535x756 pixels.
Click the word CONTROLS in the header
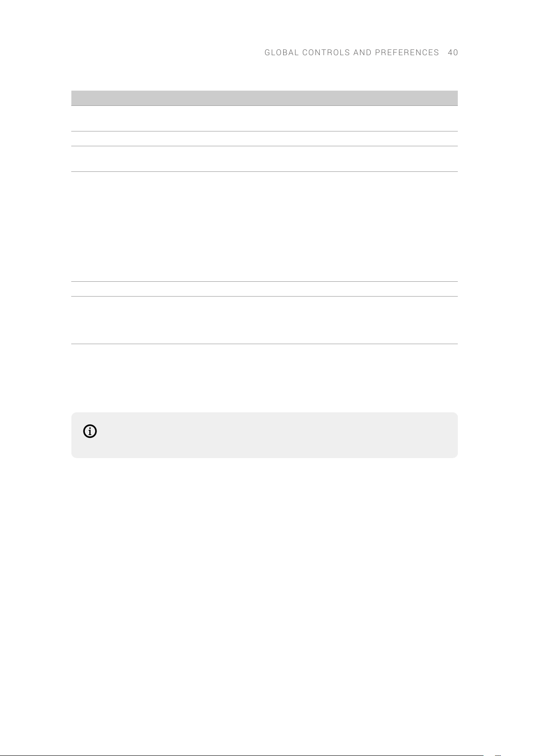pos(326,52)
